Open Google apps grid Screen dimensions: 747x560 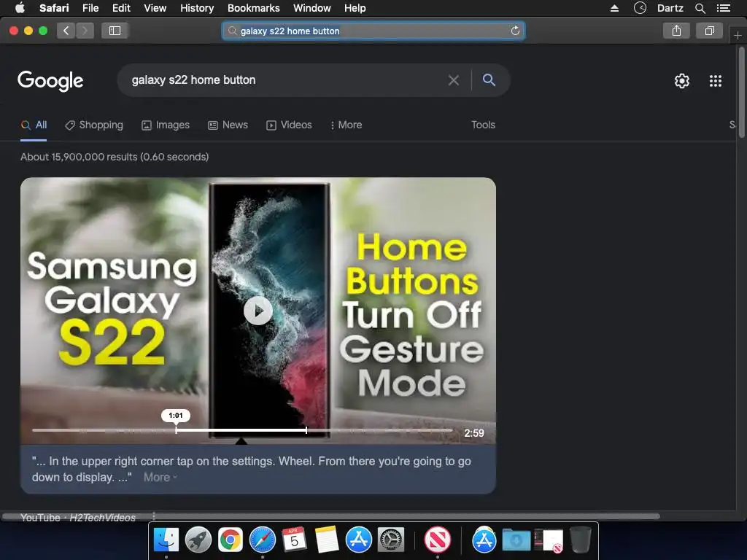coord(716,80)
